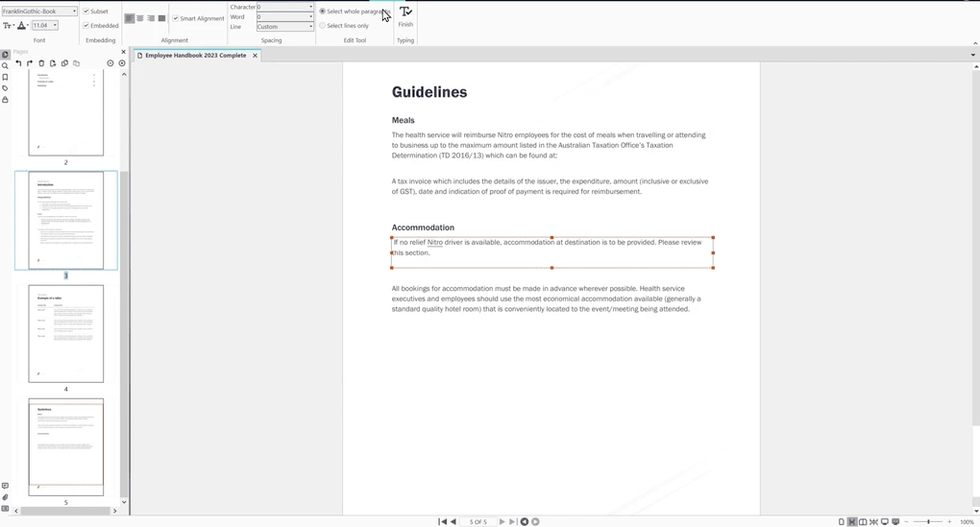Open the 11.04 font size dropdown
This screenshot has height=527, width=980.
tap(45, 26)
